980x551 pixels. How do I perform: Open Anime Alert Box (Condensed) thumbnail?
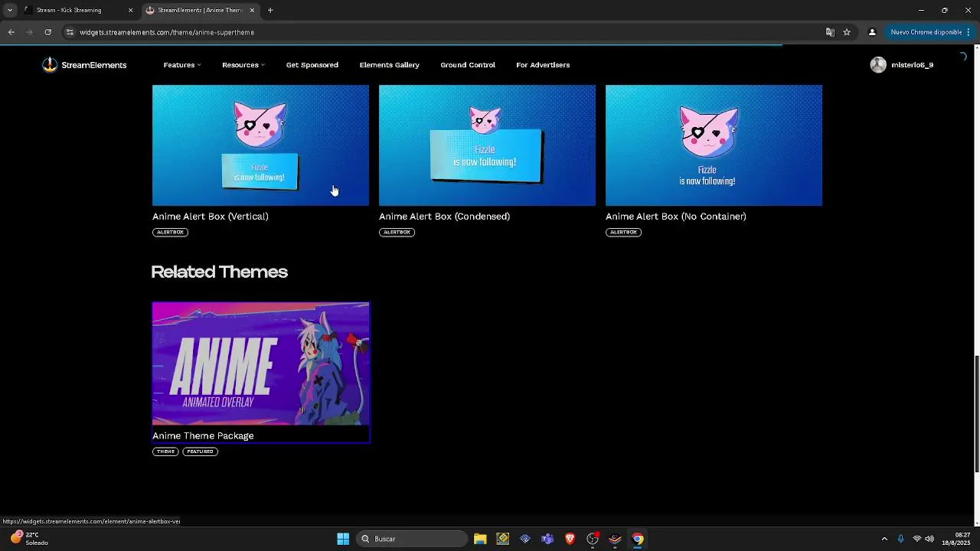[487, 145]
